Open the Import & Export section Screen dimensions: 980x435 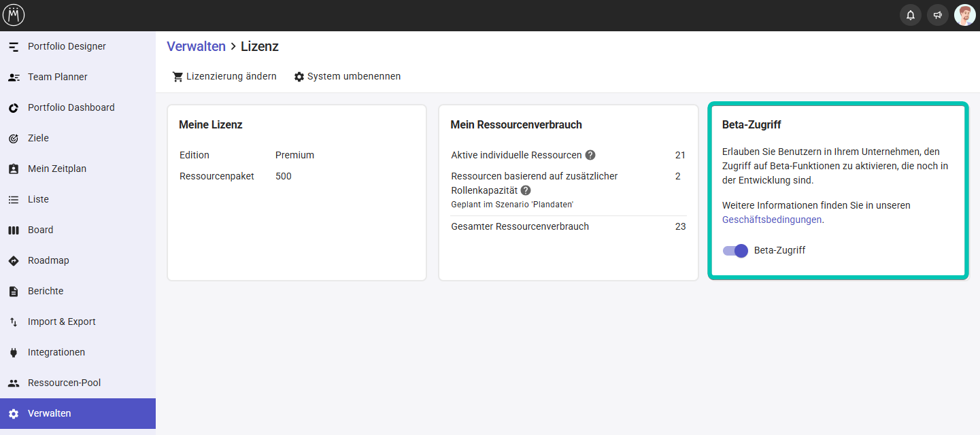click(x=61, y=321)
